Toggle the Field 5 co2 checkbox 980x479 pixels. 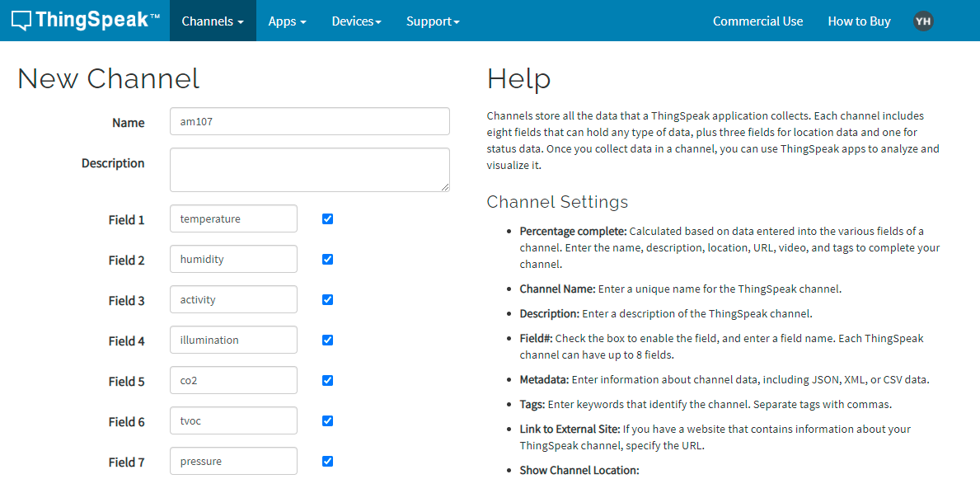click(327, 380)
